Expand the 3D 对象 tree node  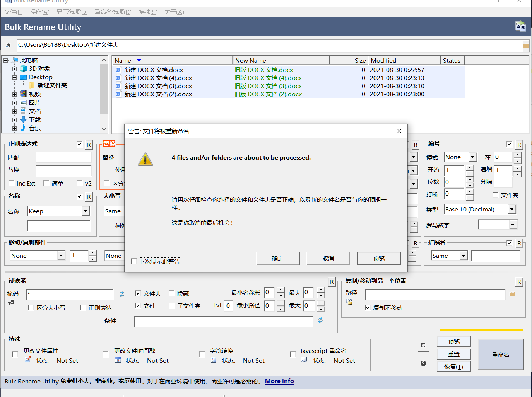click(x=14, y=69)
